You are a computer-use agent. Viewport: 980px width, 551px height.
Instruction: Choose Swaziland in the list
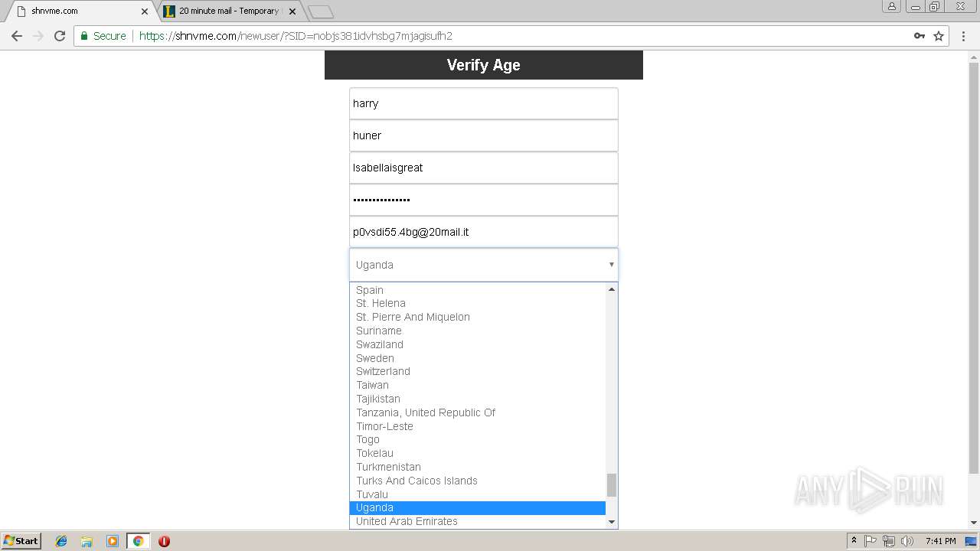click(478, 344)
